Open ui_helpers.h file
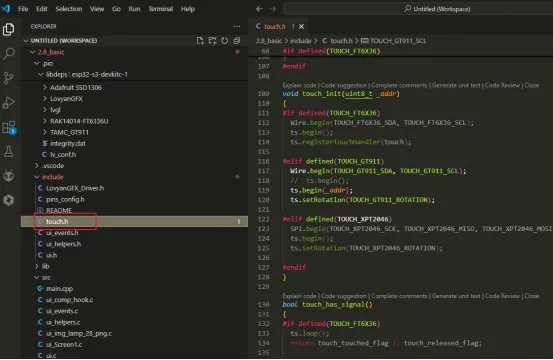Viewport: 553px width, 360px height. [63, 244]
